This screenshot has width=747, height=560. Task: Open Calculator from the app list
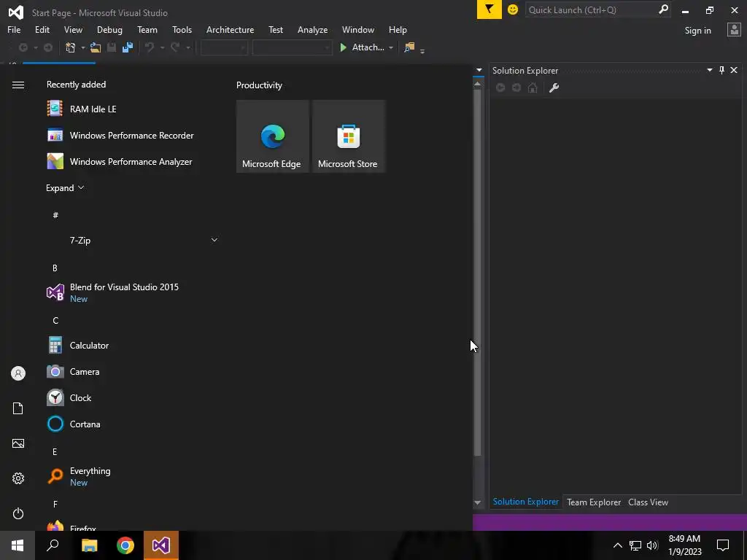[133, 345]
